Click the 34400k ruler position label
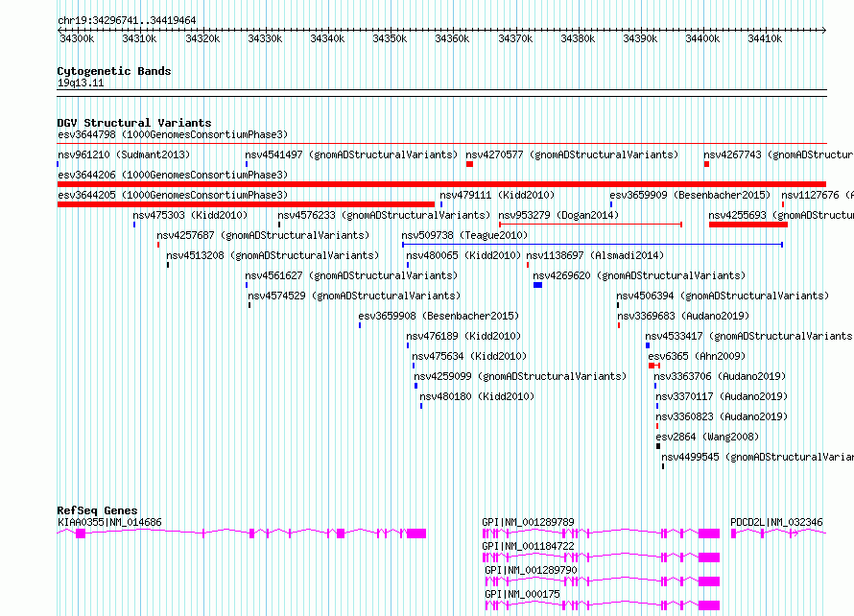Screen dimensions: 854x616 coord(702,38)
